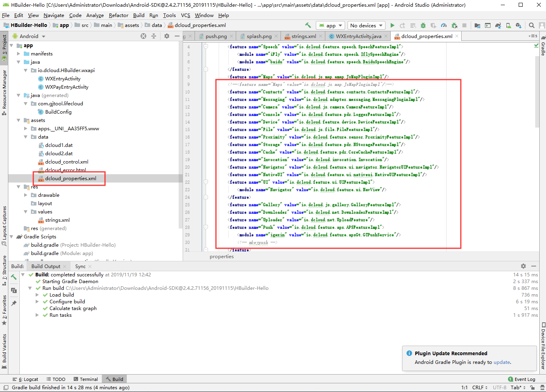
Task: Open AVD Manager icon in toolbar
Action: point(508,25)
